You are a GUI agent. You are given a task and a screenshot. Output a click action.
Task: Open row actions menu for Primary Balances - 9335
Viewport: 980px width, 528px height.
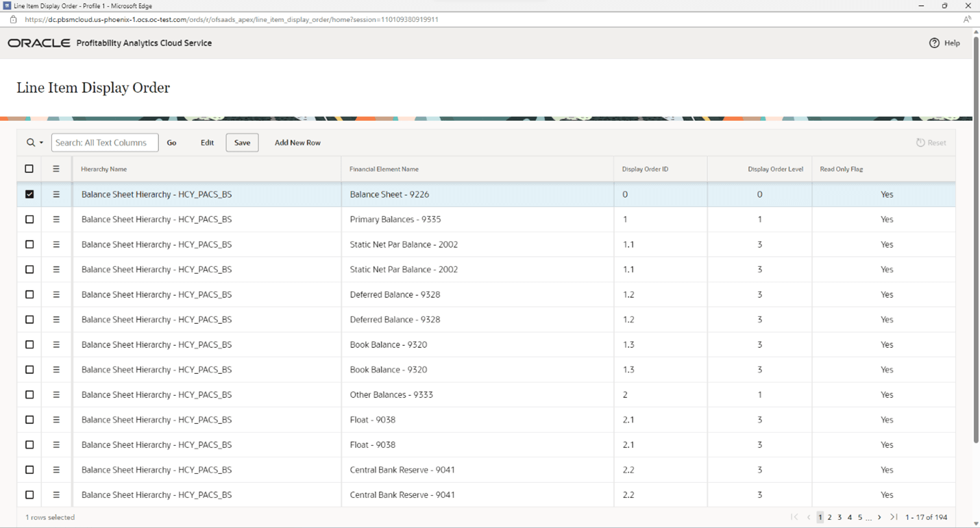[56, 219]
